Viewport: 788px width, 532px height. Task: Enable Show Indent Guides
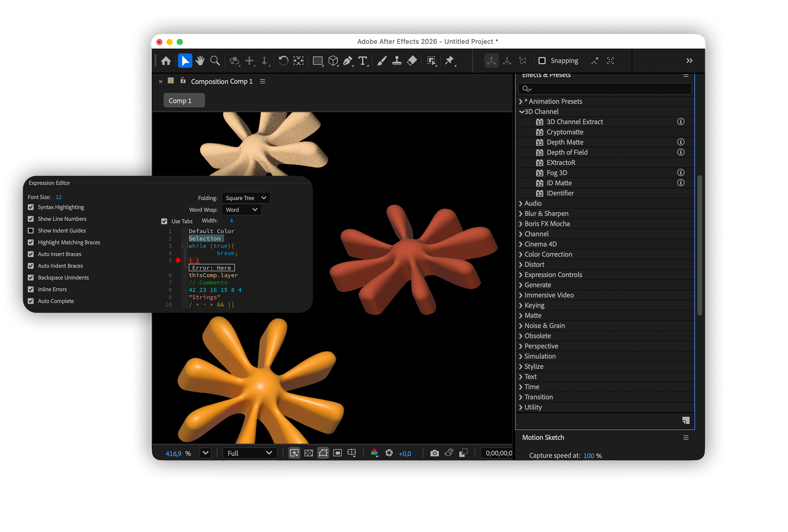(31, 231)
